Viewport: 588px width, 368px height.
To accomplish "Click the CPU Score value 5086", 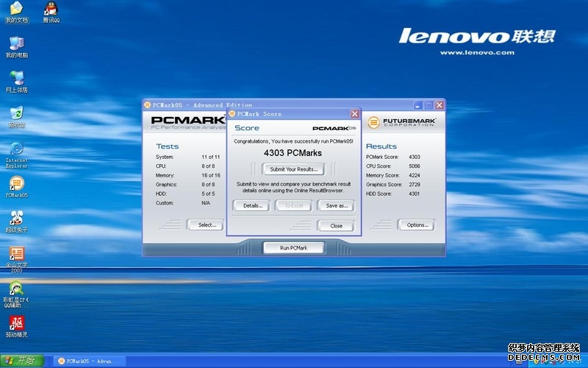I will (x=415, y=166).
